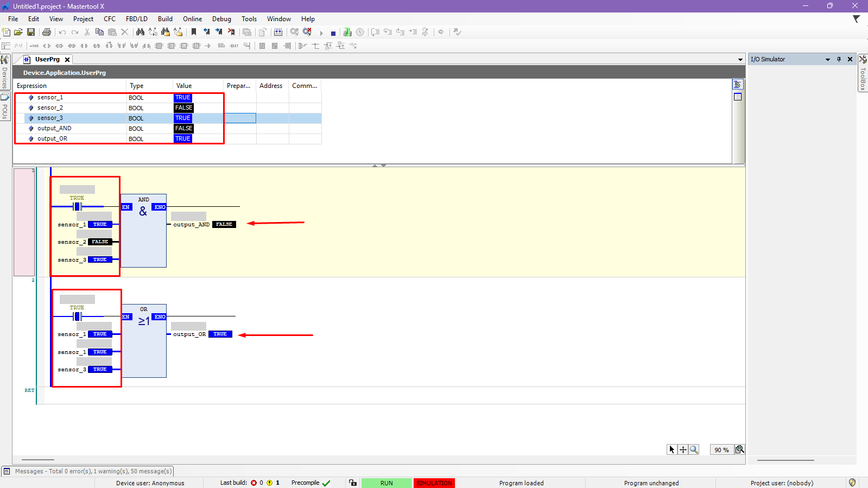Open the editor tab list dropdown arrow
Screen dimensions: 868x488
coord(740,60)
